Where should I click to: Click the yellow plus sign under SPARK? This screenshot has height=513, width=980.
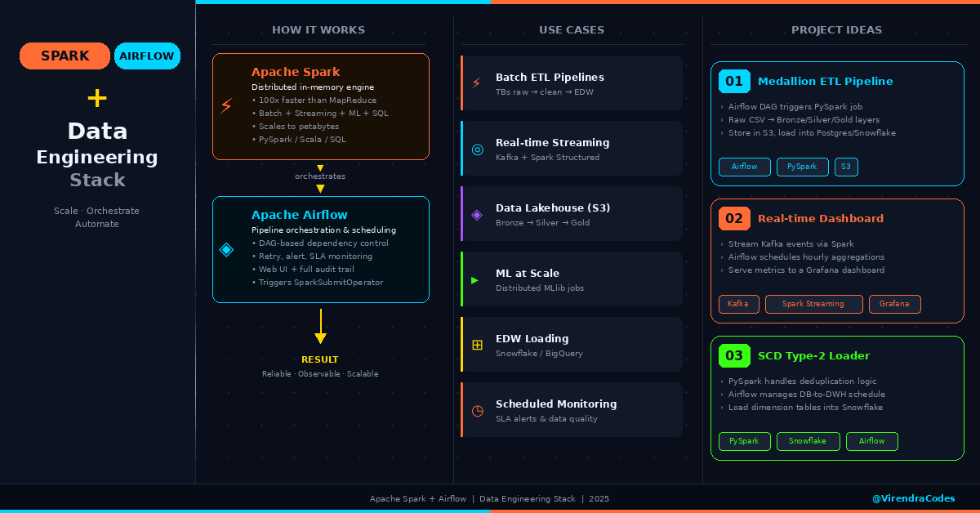point(97,98)
